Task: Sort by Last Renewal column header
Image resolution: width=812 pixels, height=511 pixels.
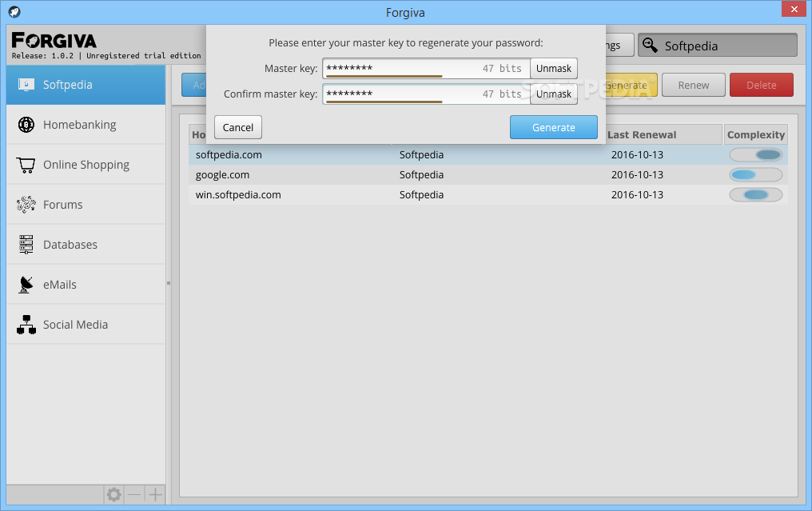Action: pos(663,134)
